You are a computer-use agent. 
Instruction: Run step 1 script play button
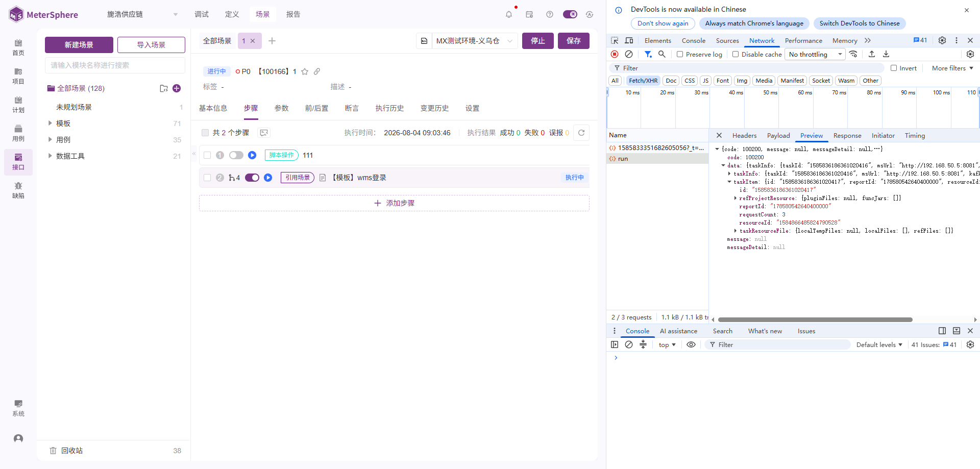(252, 155)
